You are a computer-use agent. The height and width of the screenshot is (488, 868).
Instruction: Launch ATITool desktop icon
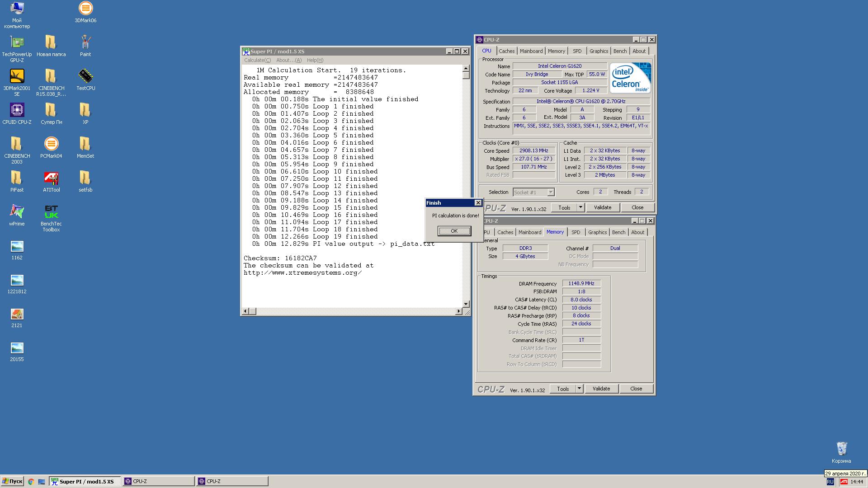point(51,182)
